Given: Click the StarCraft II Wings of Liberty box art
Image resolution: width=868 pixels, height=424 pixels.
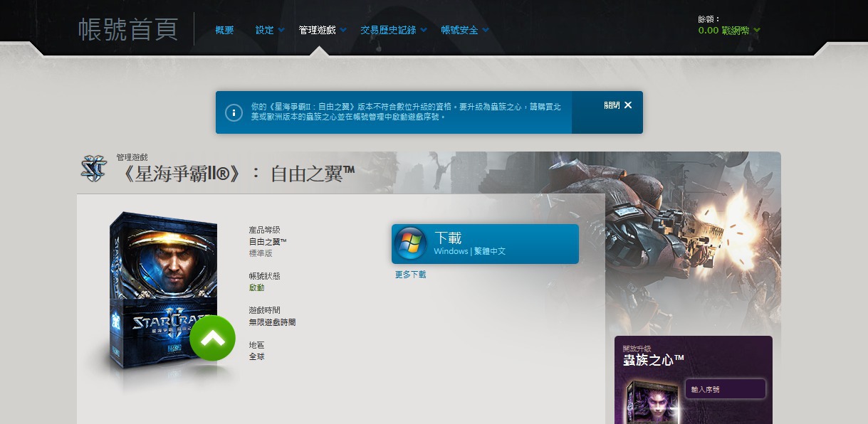Looking at the screenshot, I should [164, 292].
